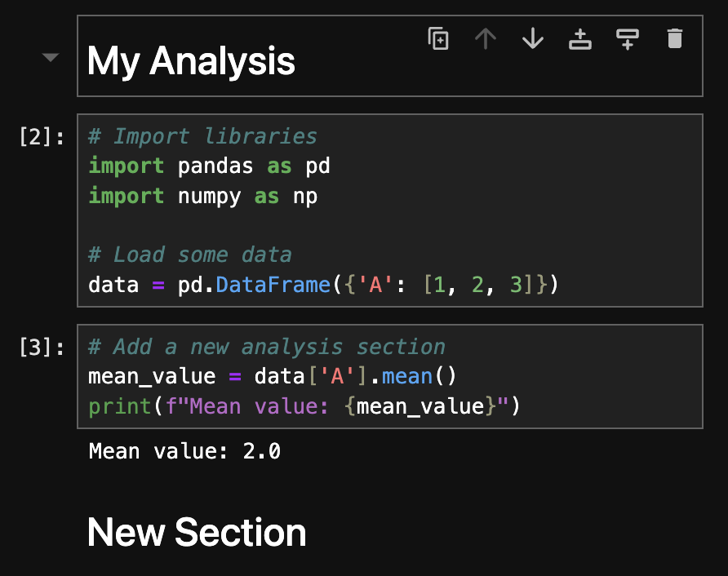
Task: Select the New Section heading cell
Action: point(197,533)
